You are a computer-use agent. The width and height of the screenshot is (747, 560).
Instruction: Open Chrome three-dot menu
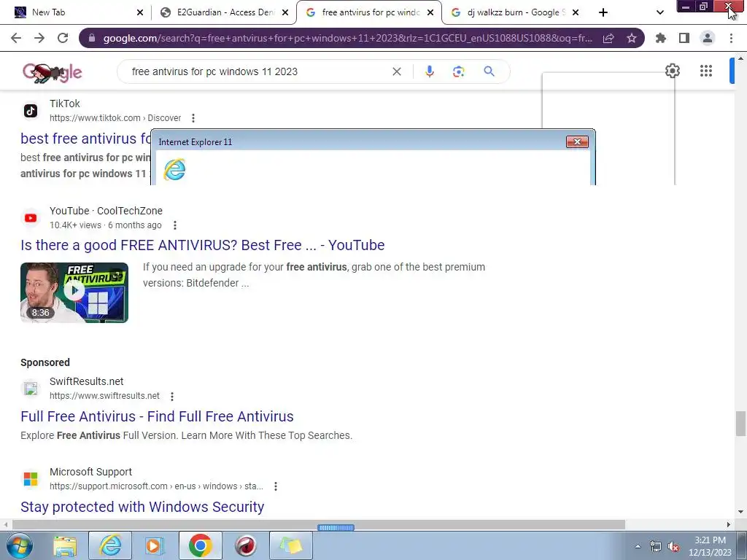click(x=731, y=38)
